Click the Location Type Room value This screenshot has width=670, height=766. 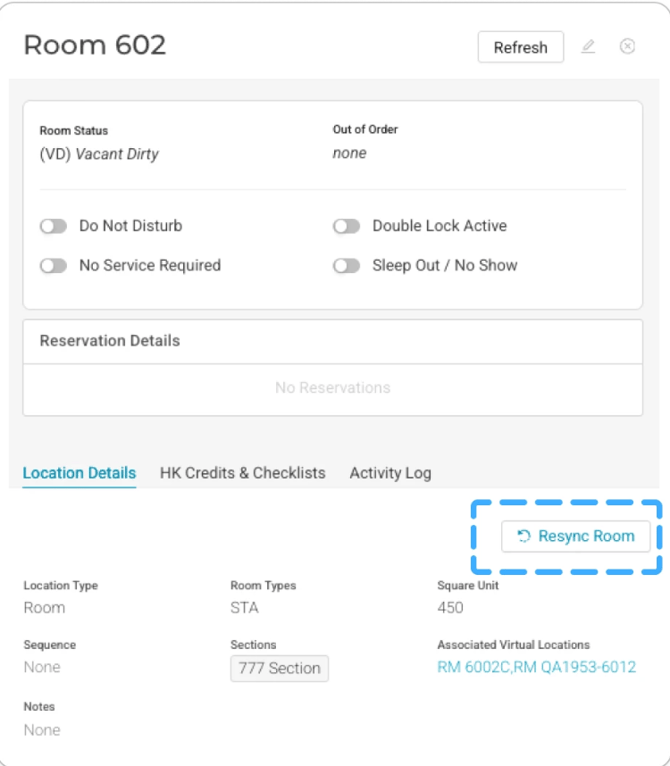point(44,607)
